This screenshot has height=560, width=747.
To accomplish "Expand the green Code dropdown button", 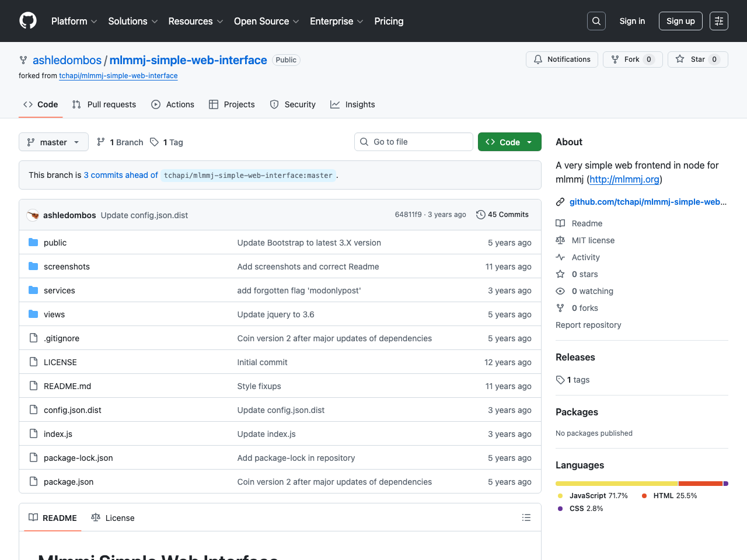I will pos(509,142).
